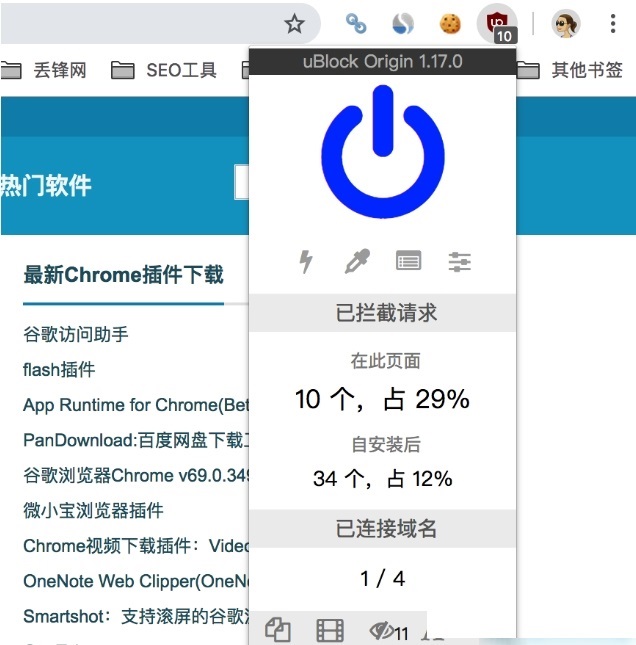Click the 自安装后 label

click(385, 445)
